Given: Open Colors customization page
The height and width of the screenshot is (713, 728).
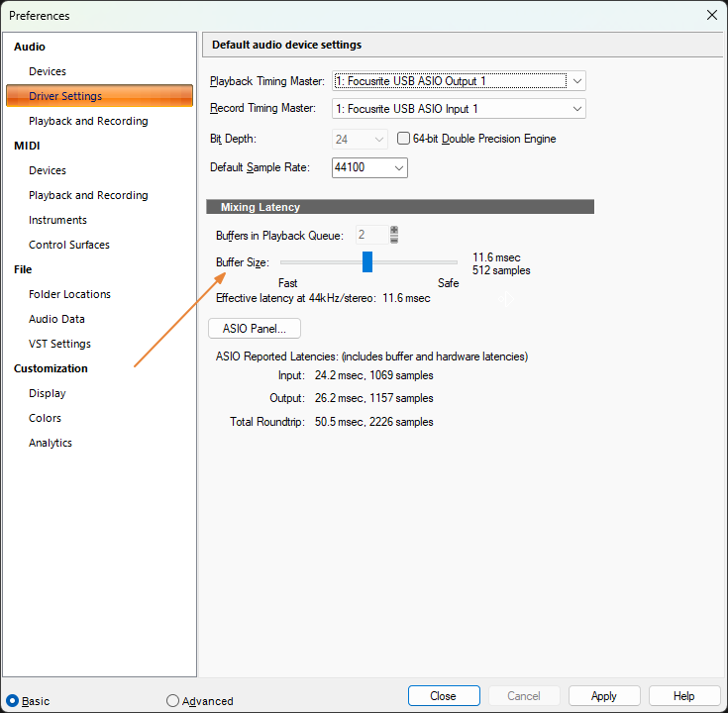Looking at the screenshot, I should 45,418.
